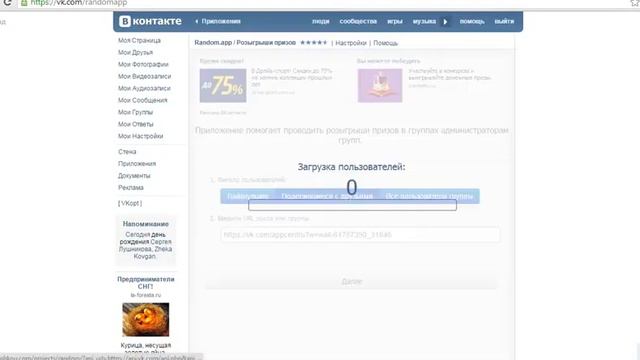Click the Загрузка пользователей heading
Screen dimensions: 640x360
tap(351, 167)
